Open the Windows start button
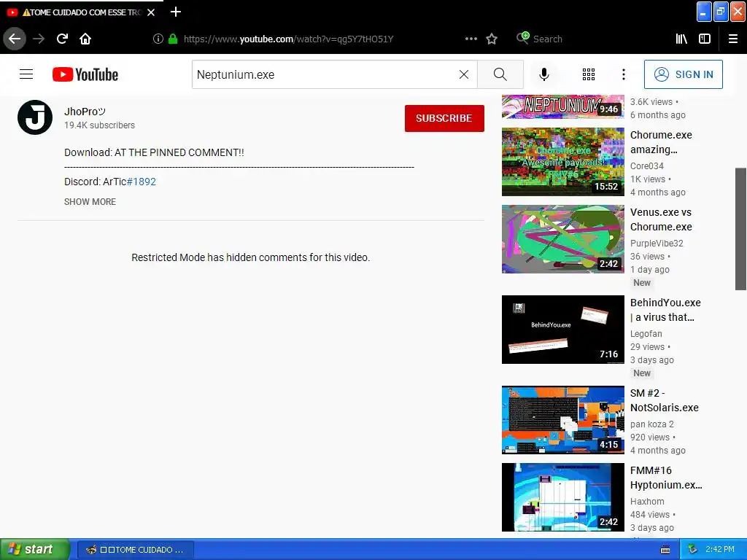The width and height of the screenshot is (747, 560). (34, 549)
